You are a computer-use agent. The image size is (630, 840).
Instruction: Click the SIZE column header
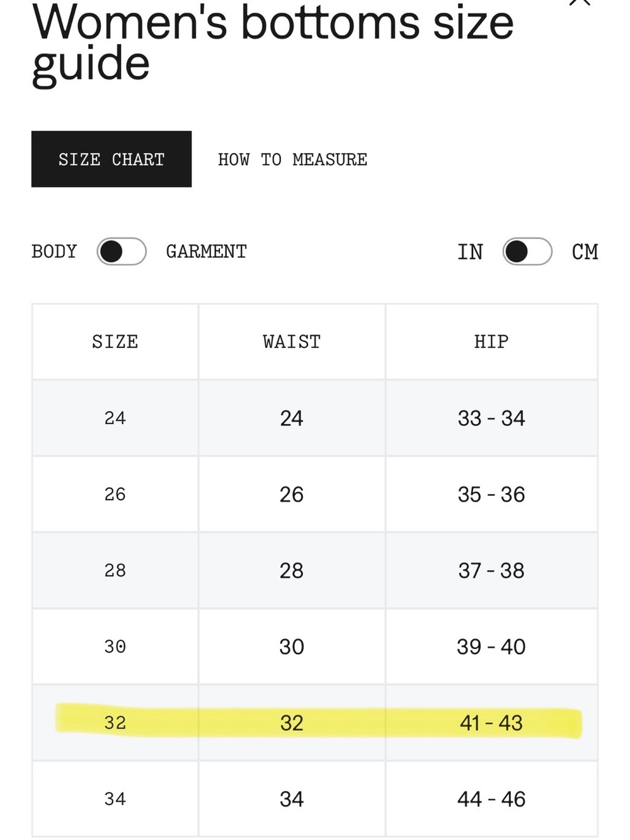pos(115,342)
